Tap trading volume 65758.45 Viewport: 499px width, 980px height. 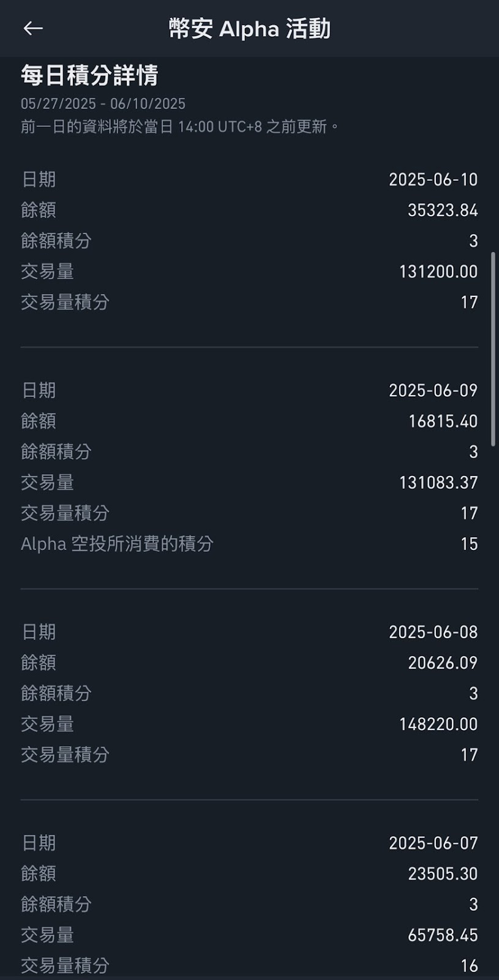(442, 935)
